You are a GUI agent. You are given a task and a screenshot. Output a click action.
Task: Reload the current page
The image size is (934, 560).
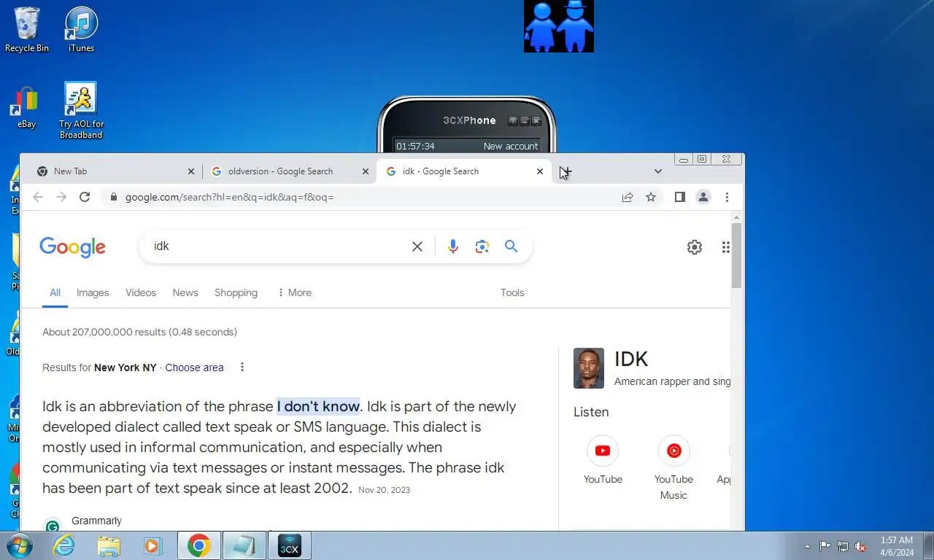(x=85, y=197)
